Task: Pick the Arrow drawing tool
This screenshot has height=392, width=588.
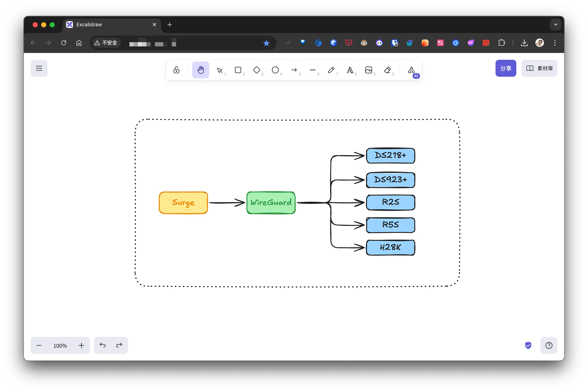Action: [x=294, y=70]
